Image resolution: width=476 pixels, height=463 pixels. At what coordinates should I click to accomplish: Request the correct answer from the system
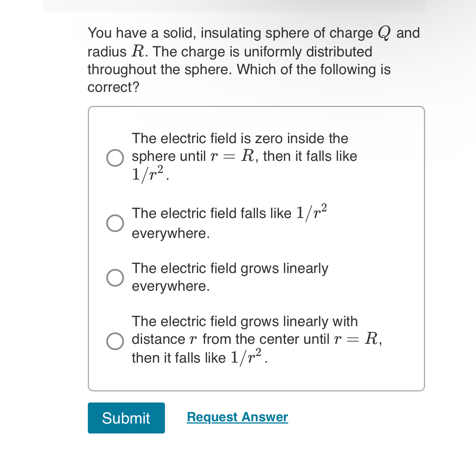pos(237,417)
